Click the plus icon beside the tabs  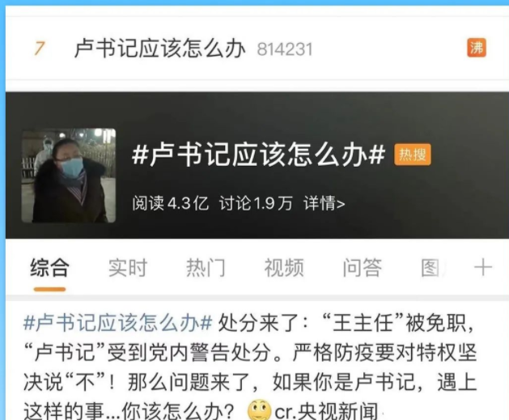point(483,268)
